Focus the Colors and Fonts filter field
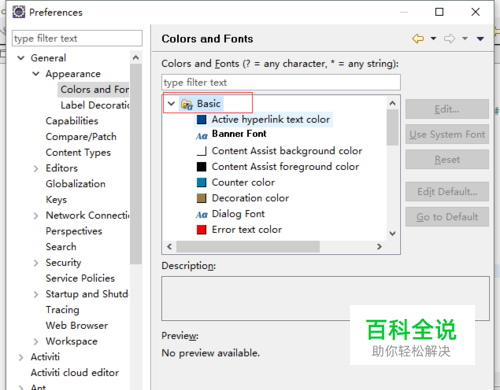 click(x=281, y=82)
